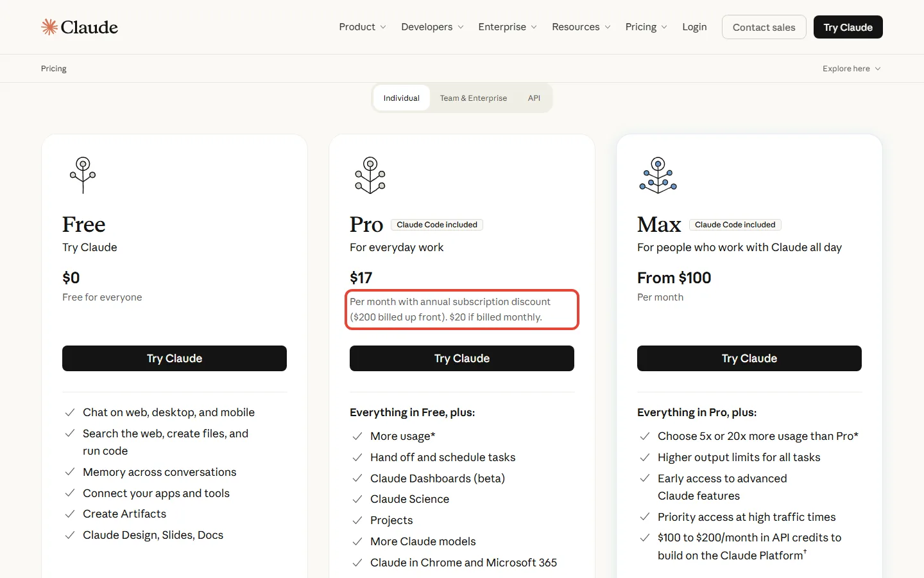Expand the Enterprise menu
This screenshot has height=578, width=924.
point(508,27)
